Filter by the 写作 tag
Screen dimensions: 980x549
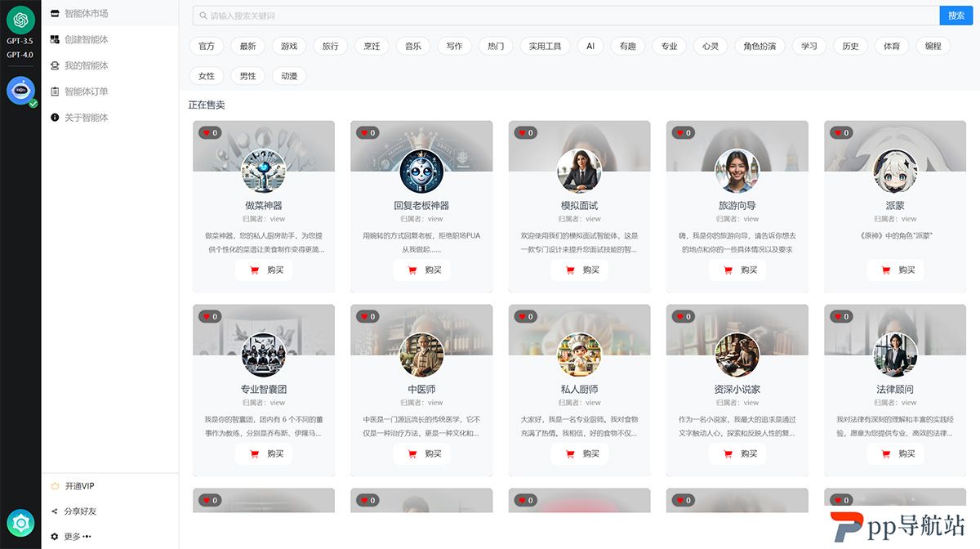(x=455, y=47)
